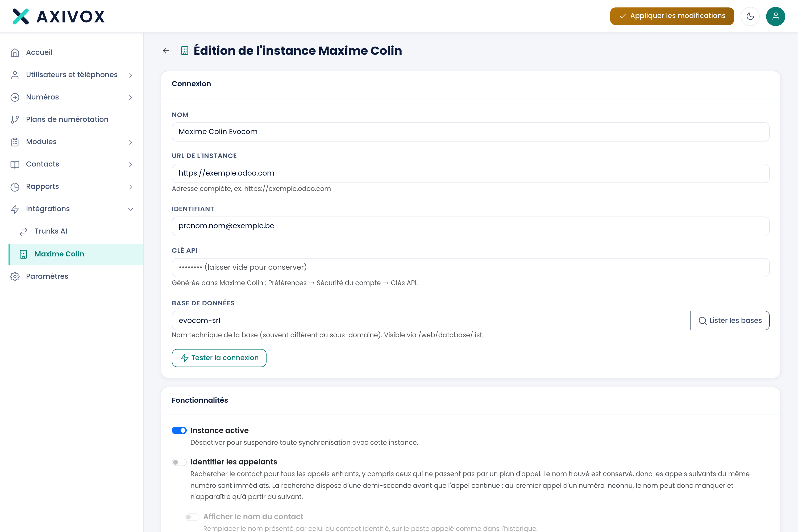Viewport: 798px width, 532px height.
Task: Expand the Rapports chevron
Action: pos(131,187)
